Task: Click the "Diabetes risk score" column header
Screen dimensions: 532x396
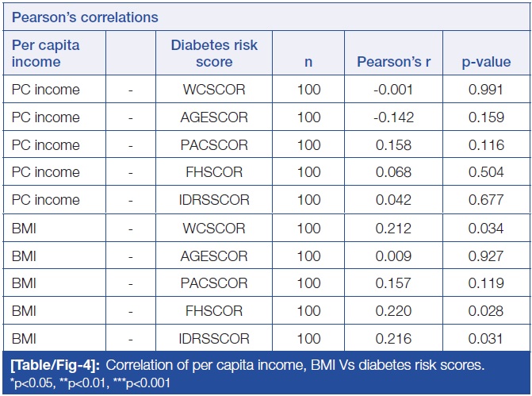Action: (213, 52)
